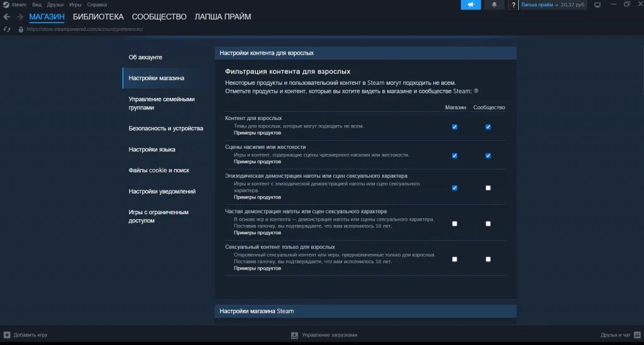Switch to the БИБЛИОТЕКА tab

coord(98,17)
